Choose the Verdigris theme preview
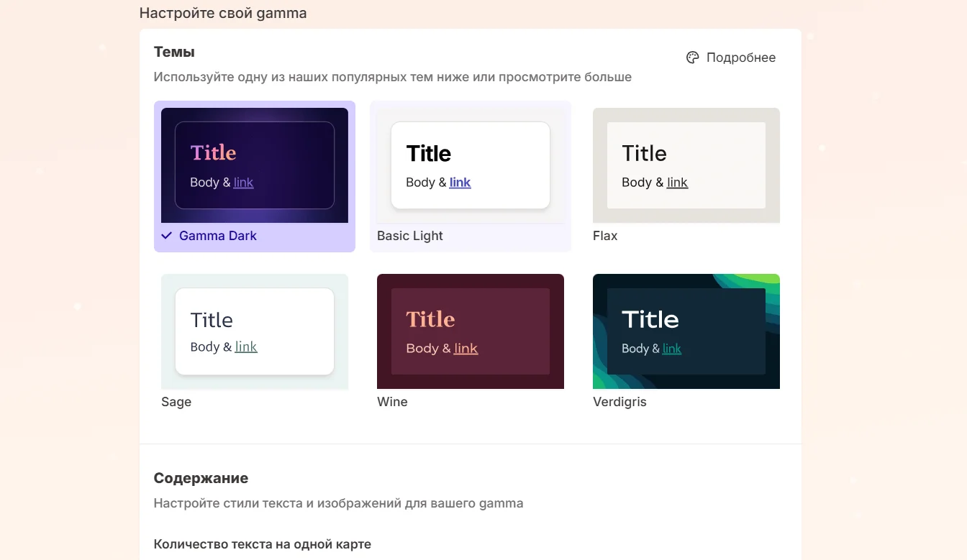Screen dimensions: 967x560 (686, 331)
